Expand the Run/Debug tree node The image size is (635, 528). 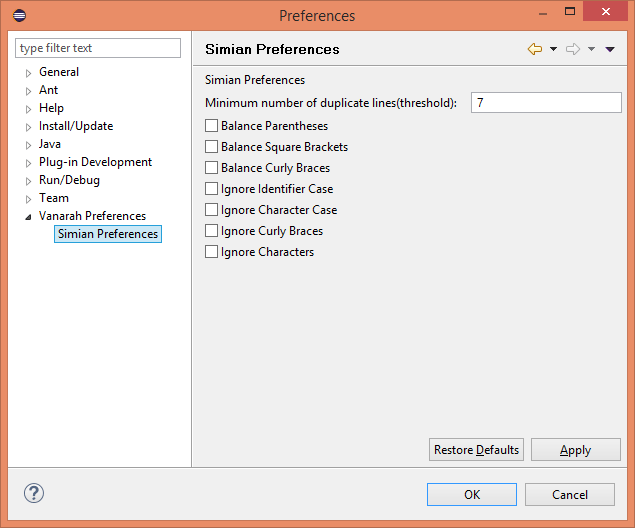[x=28, y=181]
